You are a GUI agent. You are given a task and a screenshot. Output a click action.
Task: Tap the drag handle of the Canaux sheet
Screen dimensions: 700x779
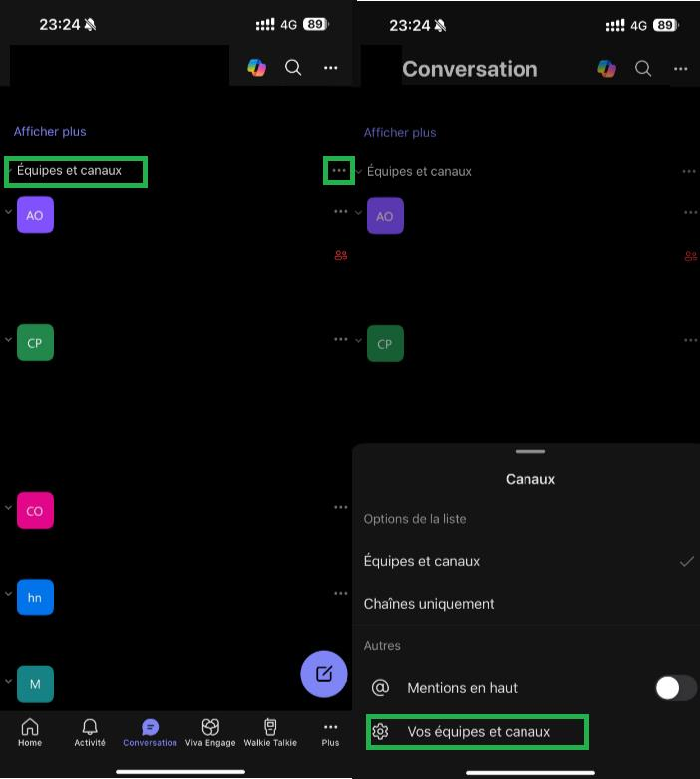click(530, 451)
